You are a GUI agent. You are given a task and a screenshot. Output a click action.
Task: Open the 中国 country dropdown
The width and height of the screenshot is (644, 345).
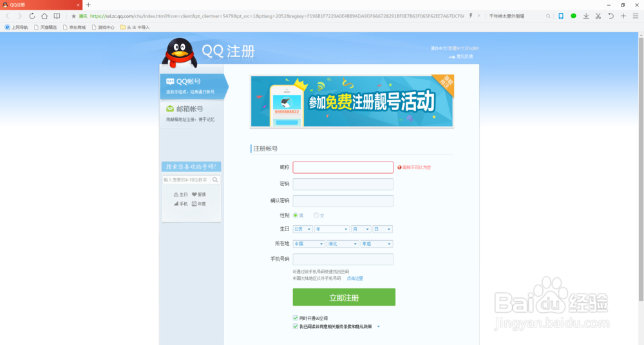309,244
